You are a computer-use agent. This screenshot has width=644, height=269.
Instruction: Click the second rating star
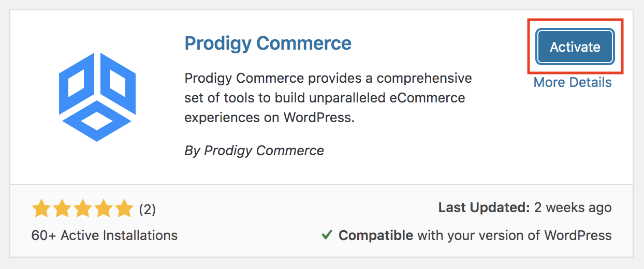pyautogui.click(x=62, y=209)
